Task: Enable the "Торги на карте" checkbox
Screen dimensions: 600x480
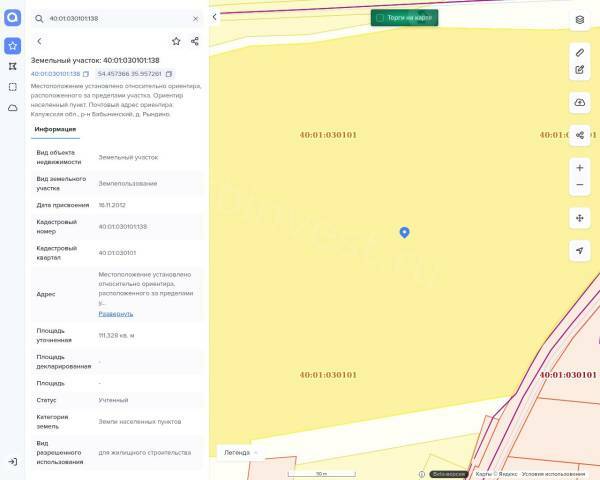Action: pos(380,17)
